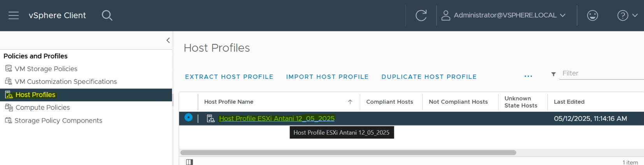Click the Compliant Hosts column header
644x165 pixels.
coord(390,102)
